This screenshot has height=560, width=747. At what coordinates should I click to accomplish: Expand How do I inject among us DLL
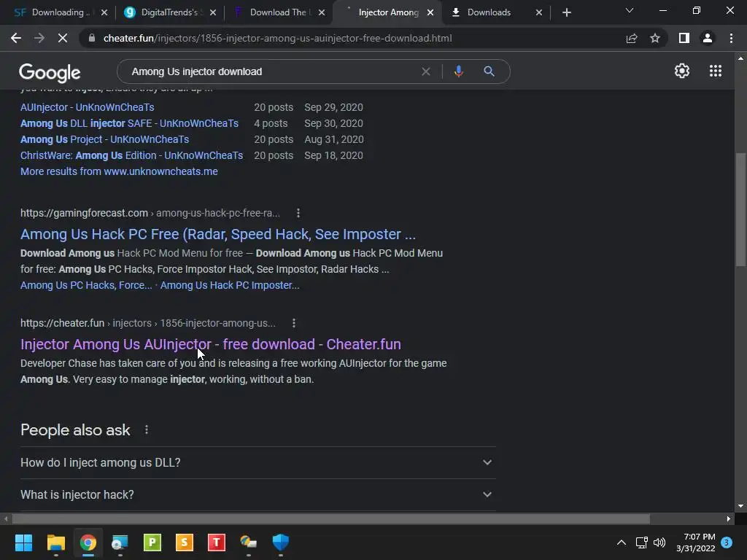tap(258, 462)
